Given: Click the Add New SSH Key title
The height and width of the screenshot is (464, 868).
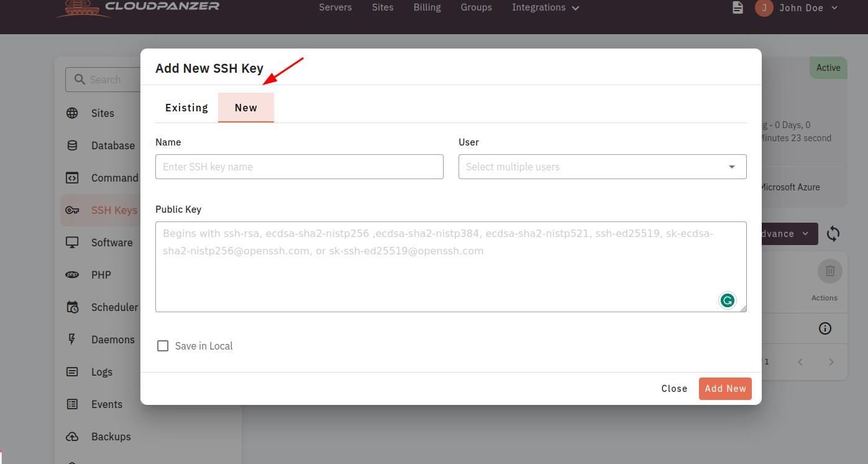Looking at the screenshot, I should coord(209,68).
